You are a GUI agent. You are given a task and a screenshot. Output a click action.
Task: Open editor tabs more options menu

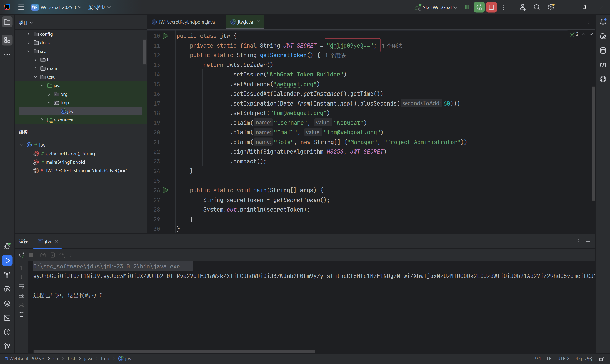pos(589,22)
